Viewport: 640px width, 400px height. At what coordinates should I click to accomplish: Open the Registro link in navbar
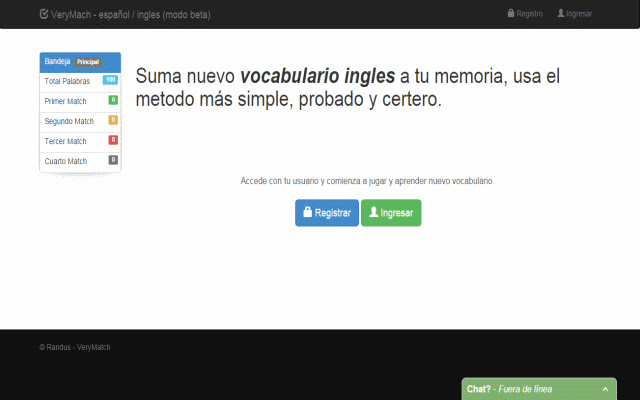point(525,13)
